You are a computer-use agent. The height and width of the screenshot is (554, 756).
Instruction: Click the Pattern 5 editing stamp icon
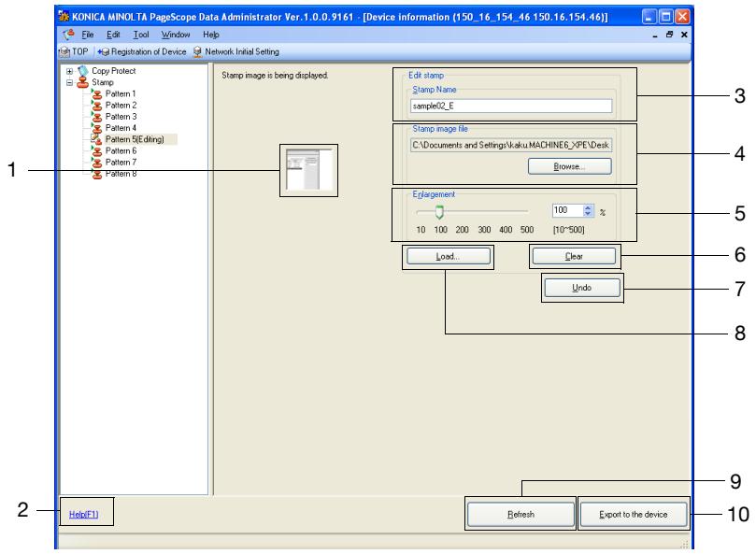click(96, 139)
